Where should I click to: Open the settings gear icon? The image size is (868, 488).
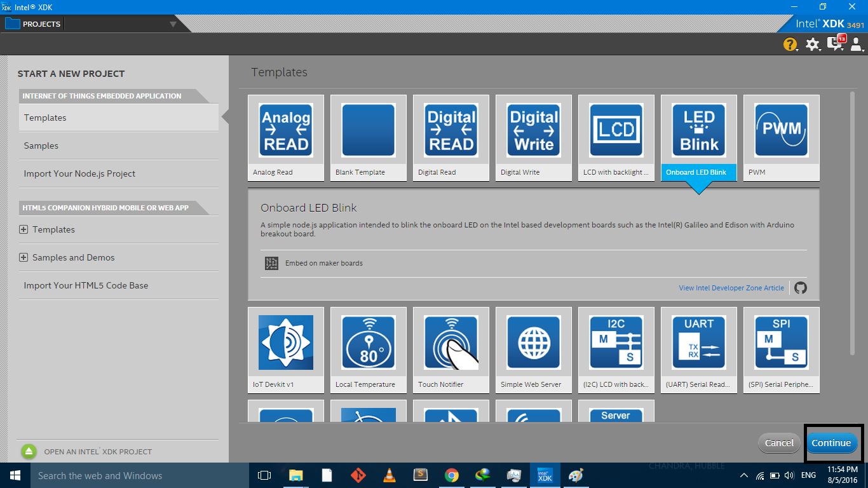[x=813, y=44]
